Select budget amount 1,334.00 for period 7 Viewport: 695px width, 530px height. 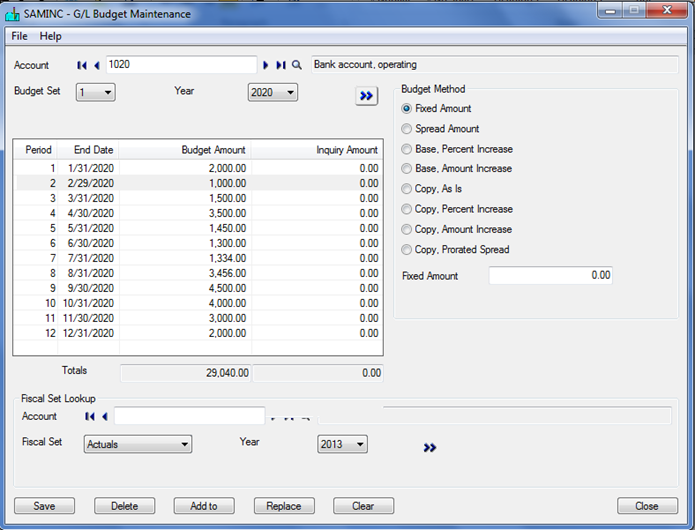click(x=185, y=258)
